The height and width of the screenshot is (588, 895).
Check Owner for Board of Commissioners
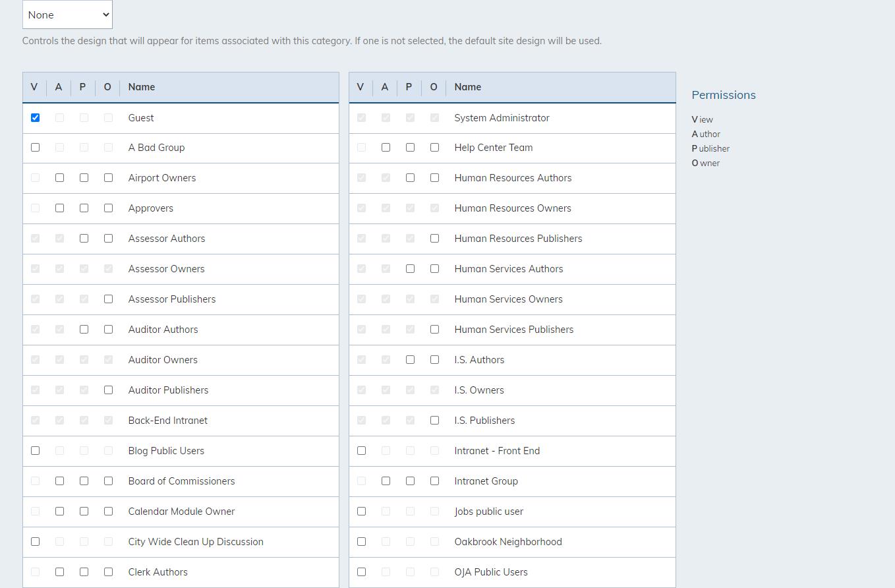coord(109,481)
